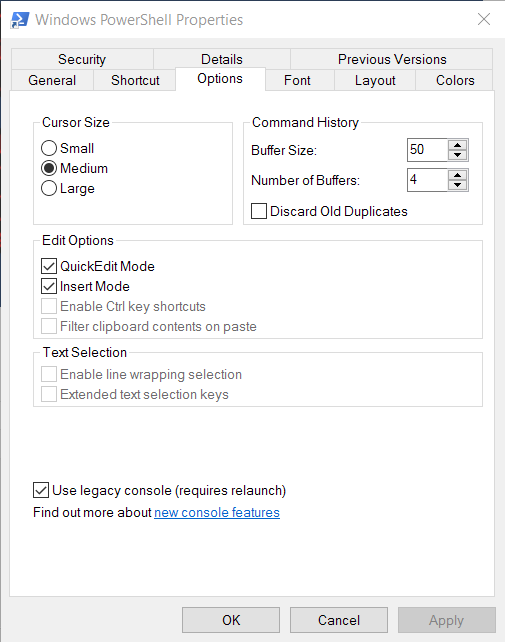505x642 pixels.
Task: Confirm settings with the OK button
Action: click(231, 620)
